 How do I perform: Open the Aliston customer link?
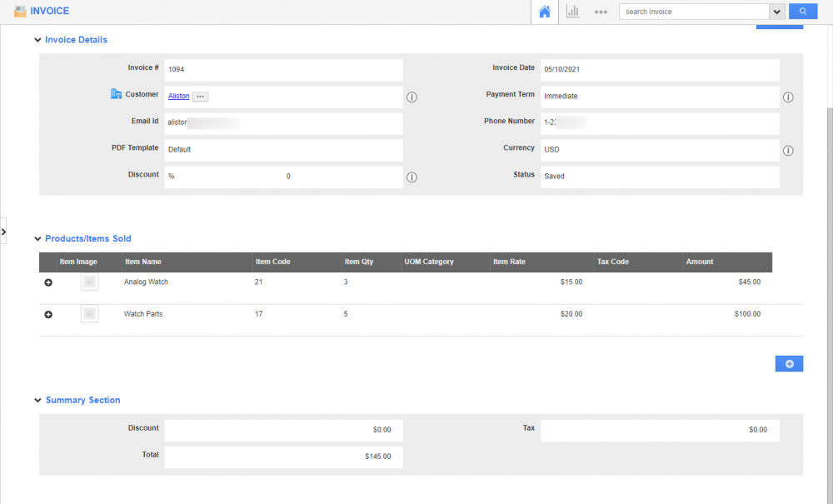click(178, 97)
